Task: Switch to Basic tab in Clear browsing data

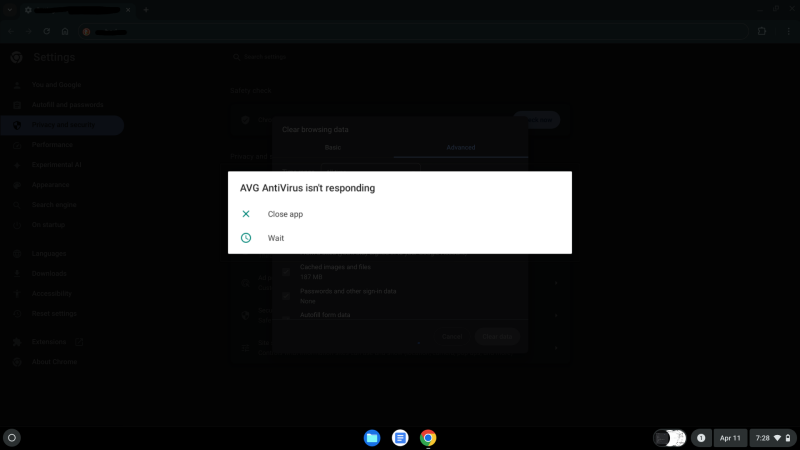Action: (x=333, y=147)
